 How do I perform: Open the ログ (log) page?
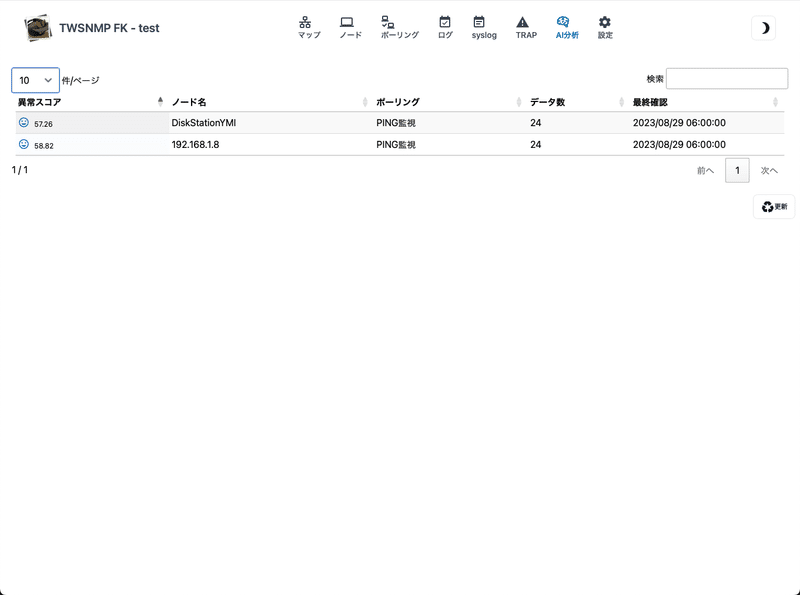click(445, 28)
